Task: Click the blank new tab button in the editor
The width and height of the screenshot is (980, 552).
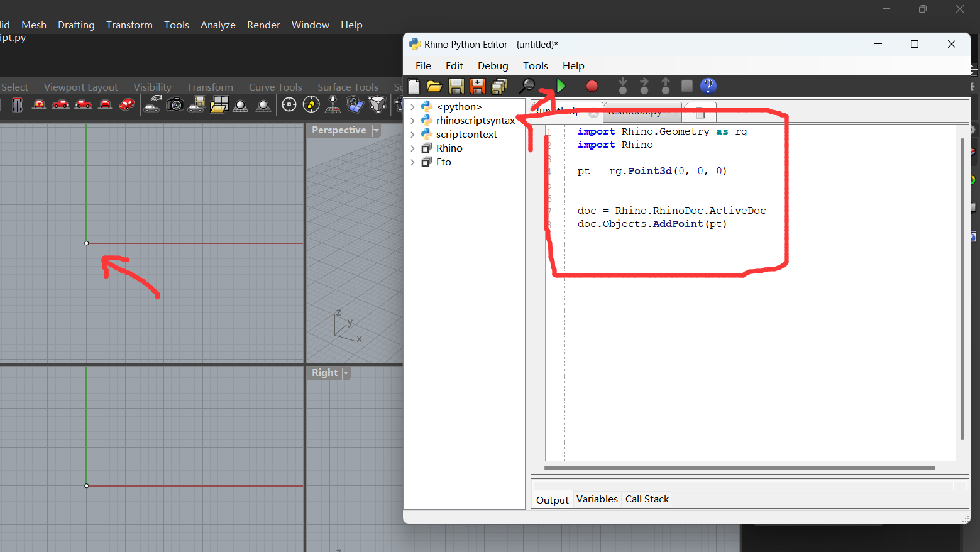Action: (700, 113)
